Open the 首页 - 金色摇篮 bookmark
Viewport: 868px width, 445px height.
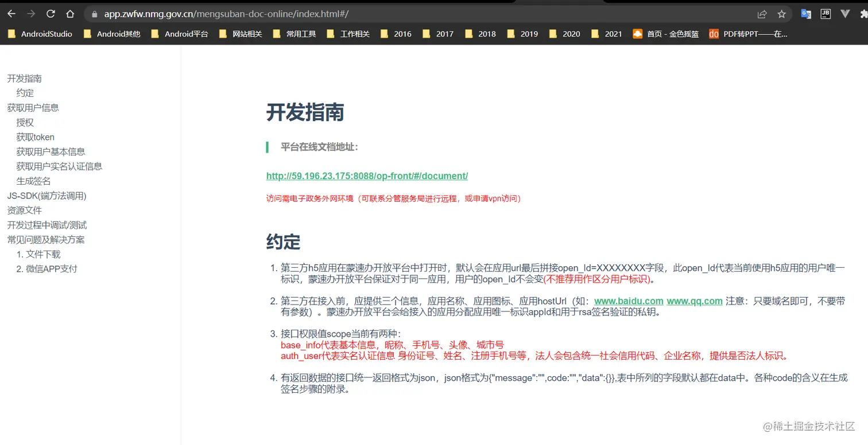pyautogui.click(x=666, y=34)
